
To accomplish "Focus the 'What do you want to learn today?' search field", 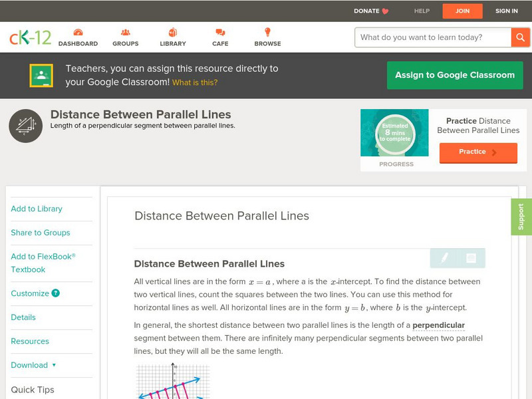I will pos(433,37).
